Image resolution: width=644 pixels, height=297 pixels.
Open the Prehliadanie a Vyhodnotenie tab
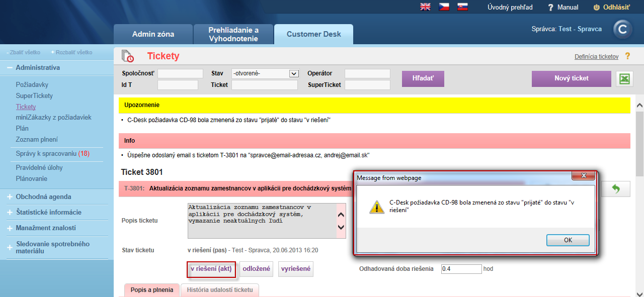(x=233, y=34)
